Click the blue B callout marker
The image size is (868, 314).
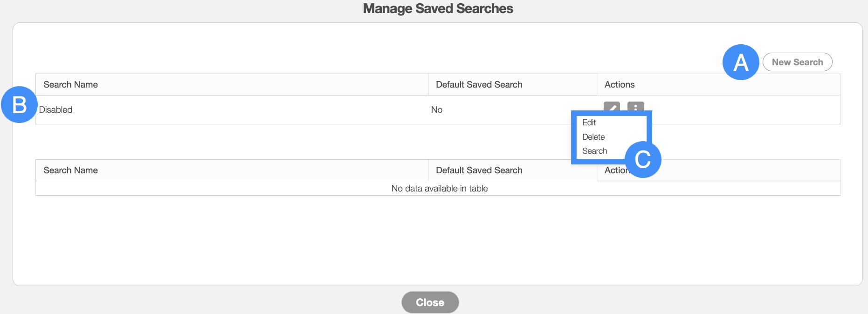click(x=19, y=105)
